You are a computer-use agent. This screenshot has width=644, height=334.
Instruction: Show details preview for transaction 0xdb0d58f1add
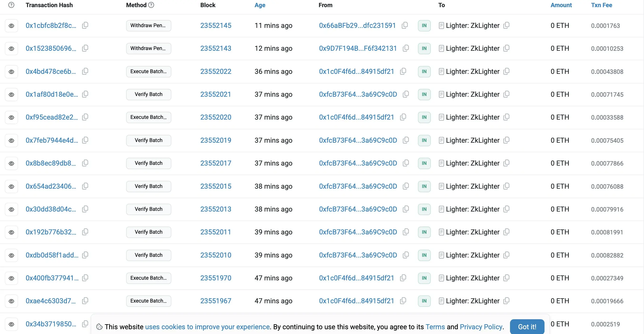coord(11,255)
